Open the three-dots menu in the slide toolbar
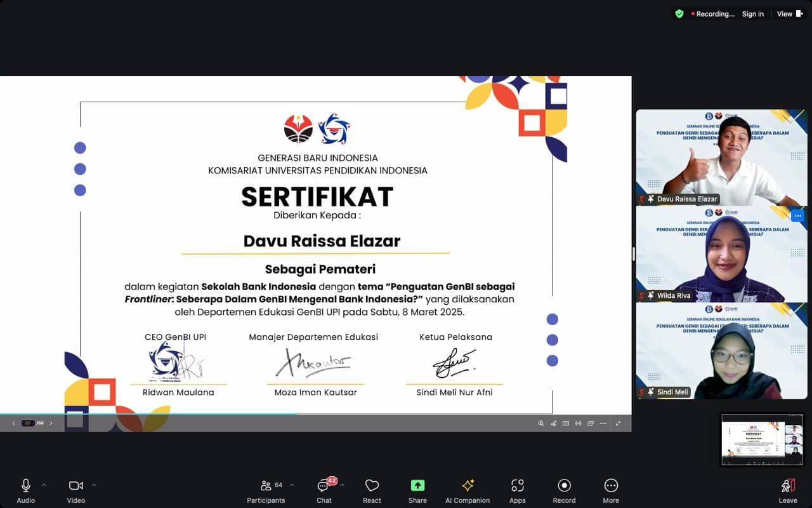The image size is (812, 508). click(603, 423)
